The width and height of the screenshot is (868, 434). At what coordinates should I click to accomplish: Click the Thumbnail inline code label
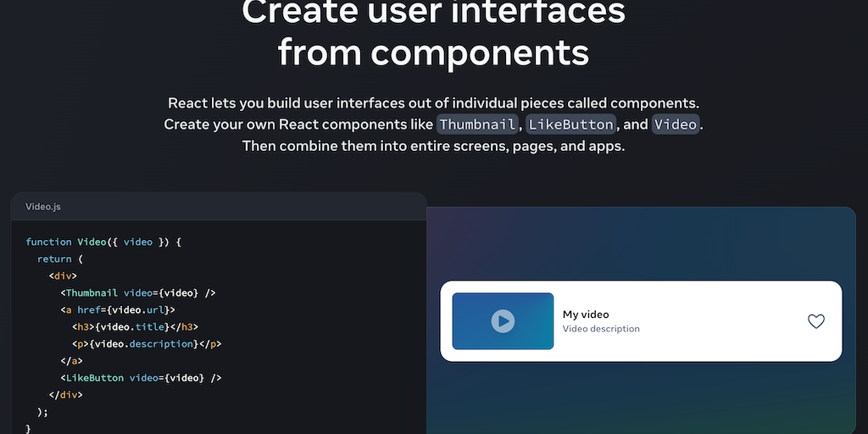[477, 124]
